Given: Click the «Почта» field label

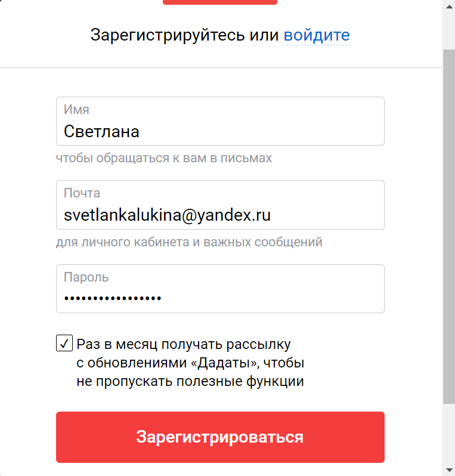Looking at the screenshot, I should pyautogui.click(x=82, y=193).
